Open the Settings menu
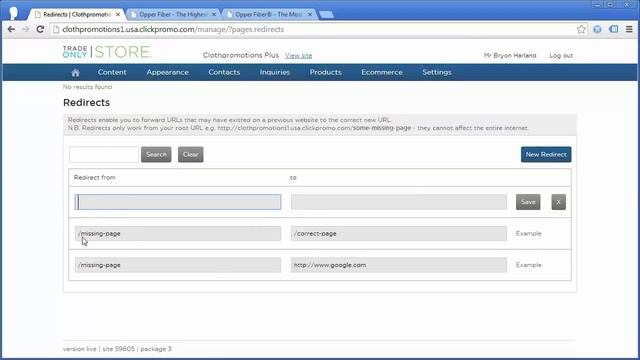Screen dimensions: 640x360 [437, 72]
